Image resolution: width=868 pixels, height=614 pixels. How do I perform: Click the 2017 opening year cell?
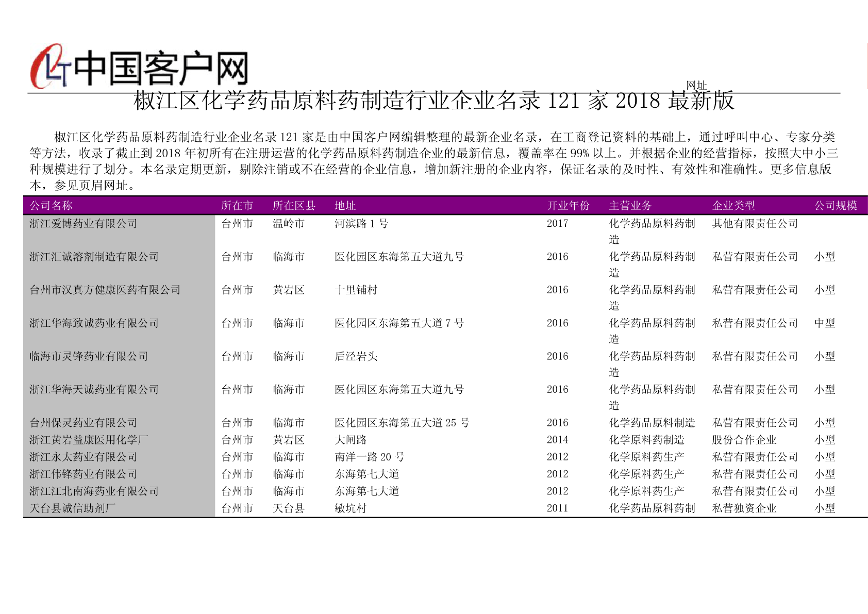[x=558, y=223]
